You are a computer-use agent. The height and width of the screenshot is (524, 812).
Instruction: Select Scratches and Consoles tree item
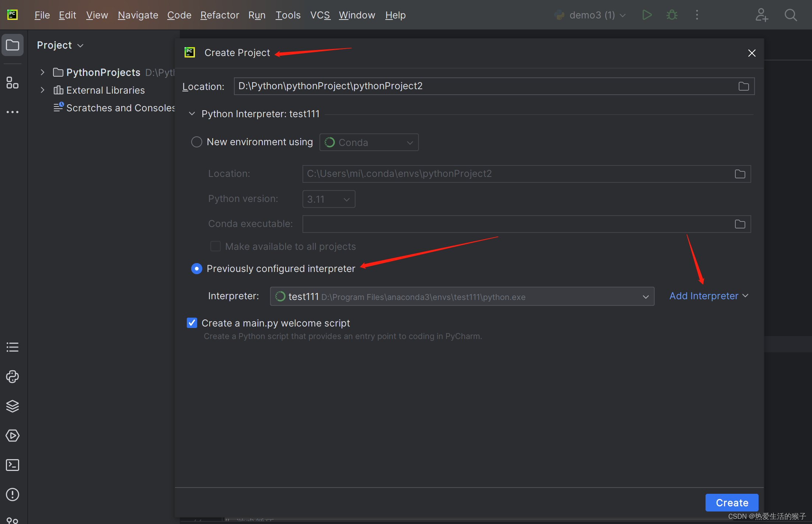[114, 108]
